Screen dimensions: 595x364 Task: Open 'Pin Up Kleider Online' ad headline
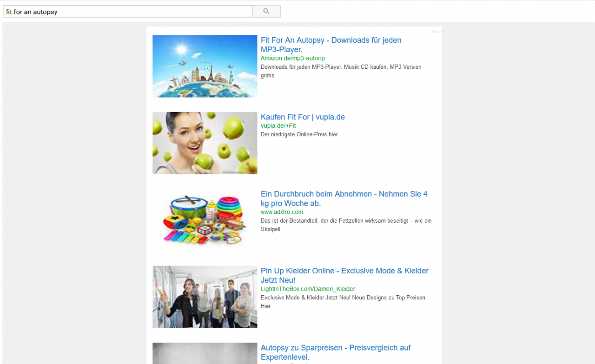344,275
